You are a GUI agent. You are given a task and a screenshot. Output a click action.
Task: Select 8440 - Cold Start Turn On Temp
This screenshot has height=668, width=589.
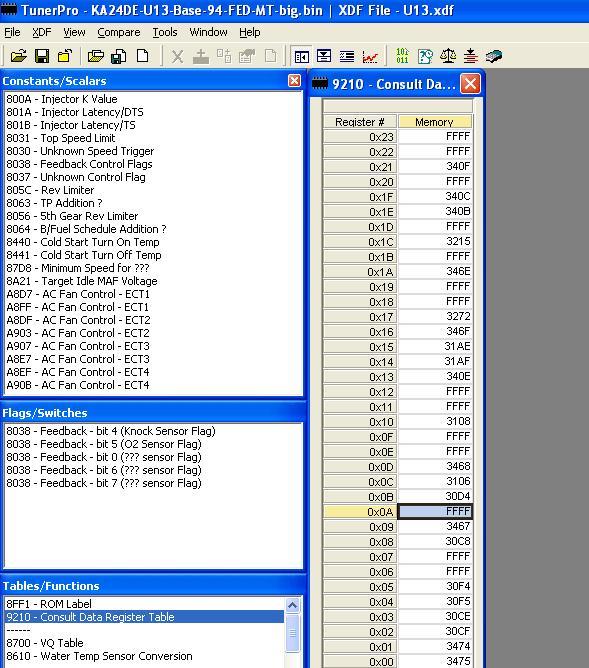(83, 242)
